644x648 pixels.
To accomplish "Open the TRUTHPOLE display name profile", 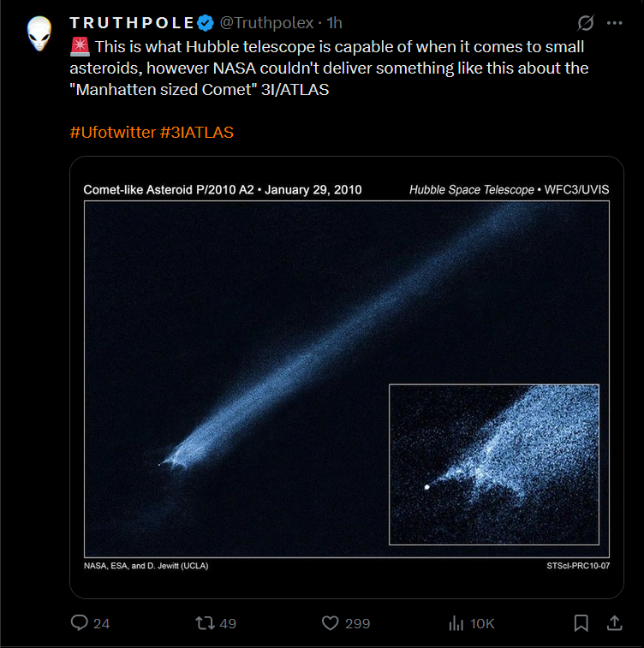I will (x=130, y=22).
